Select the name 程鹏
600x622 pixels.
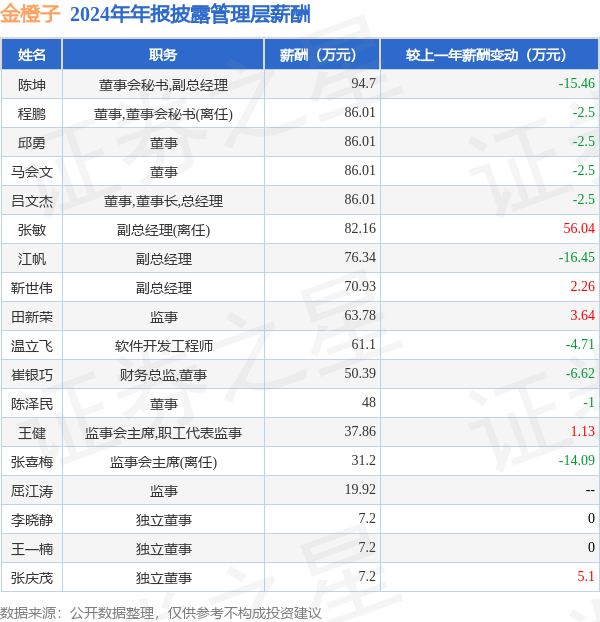coord(32,114)
